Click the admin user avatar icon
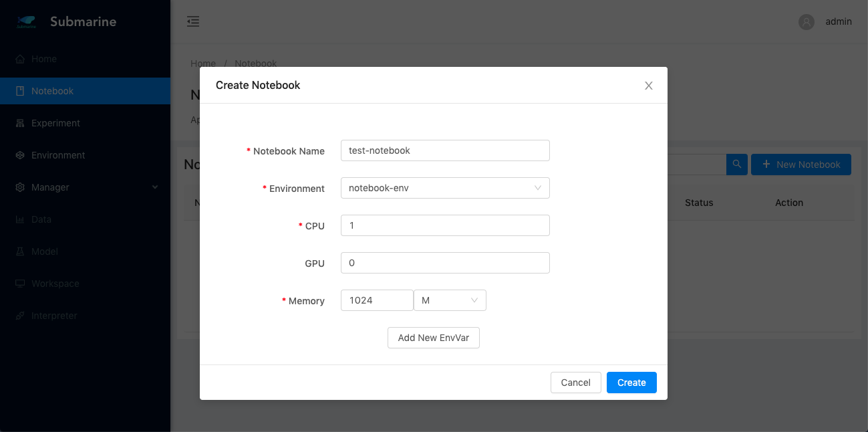 (x=807, y=21)
